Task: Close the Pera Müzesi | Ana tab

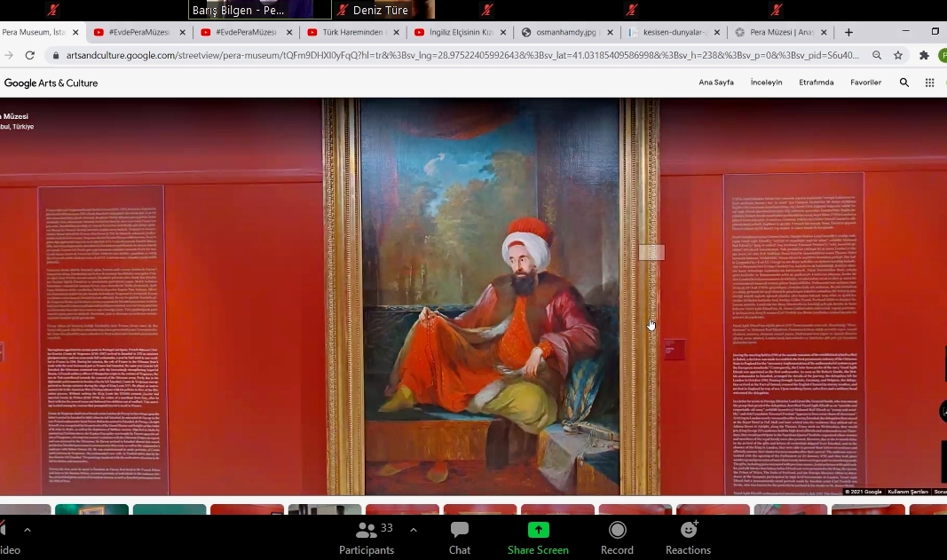Action: (824, 33)
